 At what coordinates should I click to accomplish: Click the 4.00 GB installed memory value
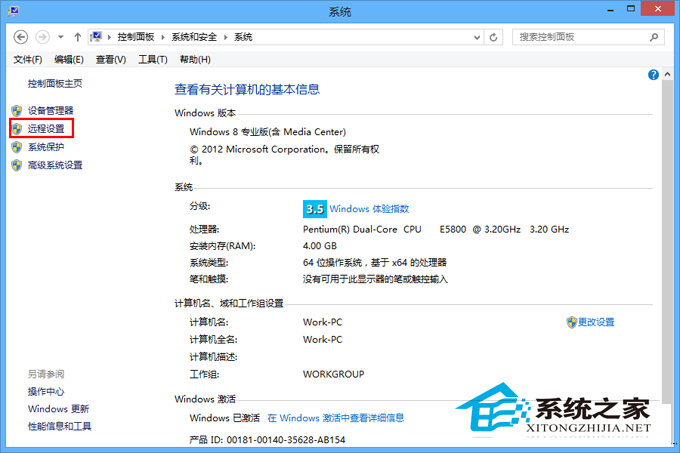pos(320,246)
